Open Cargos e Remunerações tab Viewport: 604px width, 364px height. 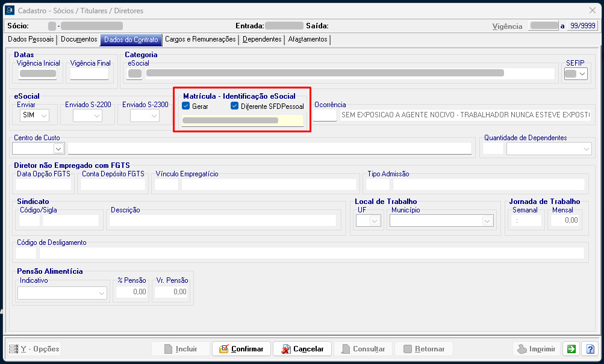[x=201, y=40]
